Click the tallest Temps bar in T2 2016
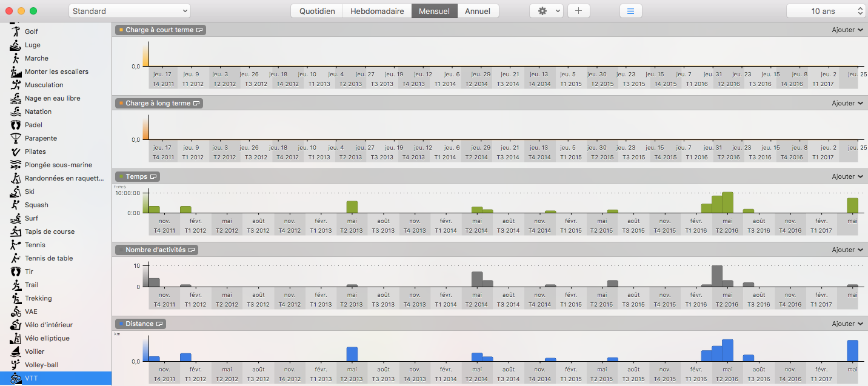This screenshot has width=868, height=386. point(727,202)
